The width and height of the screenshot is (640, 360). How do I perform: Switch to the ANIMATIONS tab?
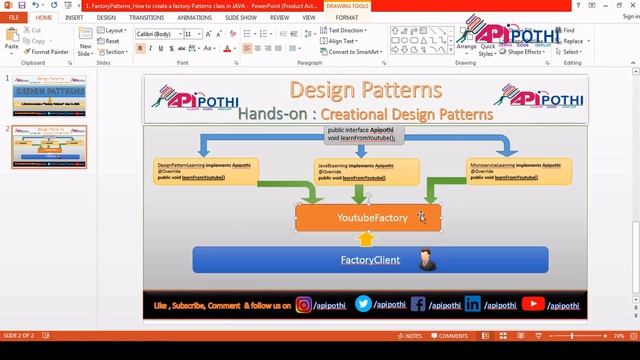(x=195, y=18)
